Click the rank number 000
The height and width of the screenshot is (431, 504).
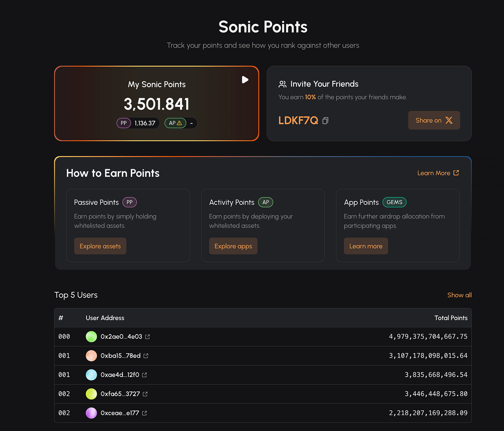[64, 337]
